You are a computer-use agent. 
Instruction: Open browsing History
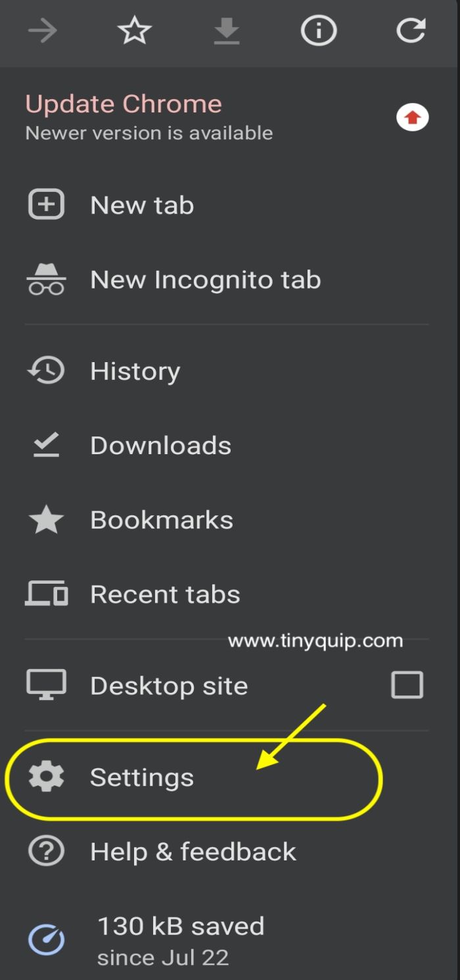(135, 371)
